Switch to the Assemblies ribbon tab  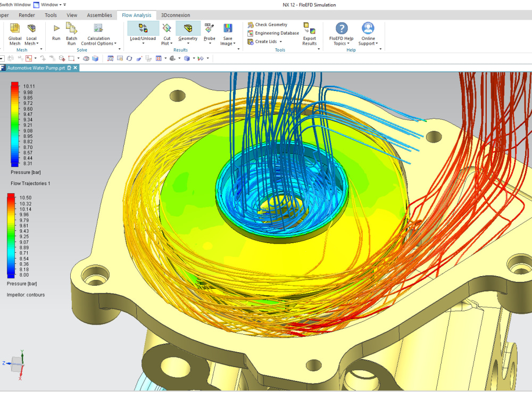[x=99, y=15]
